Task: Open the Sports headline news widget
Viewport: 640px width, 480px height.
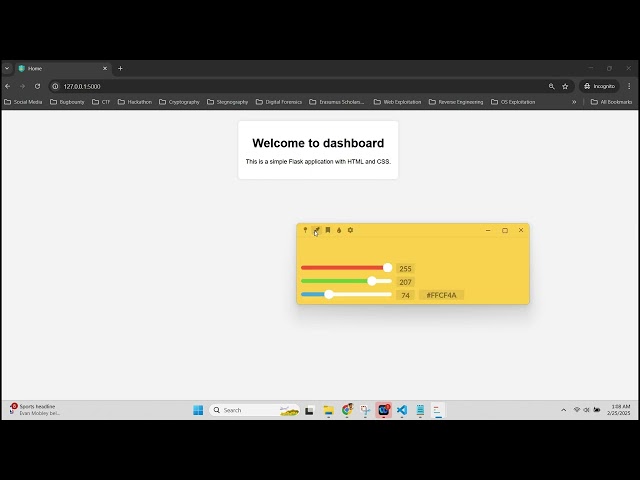Action: pos(35,410)
